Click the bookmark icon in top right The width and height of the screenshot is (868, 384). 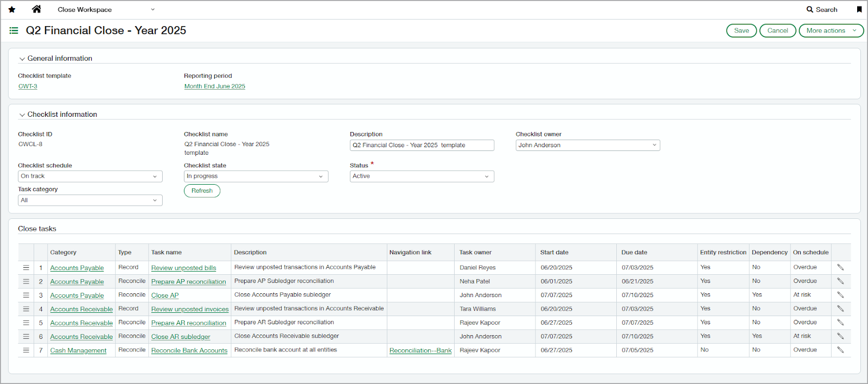(x=859, y=10)
